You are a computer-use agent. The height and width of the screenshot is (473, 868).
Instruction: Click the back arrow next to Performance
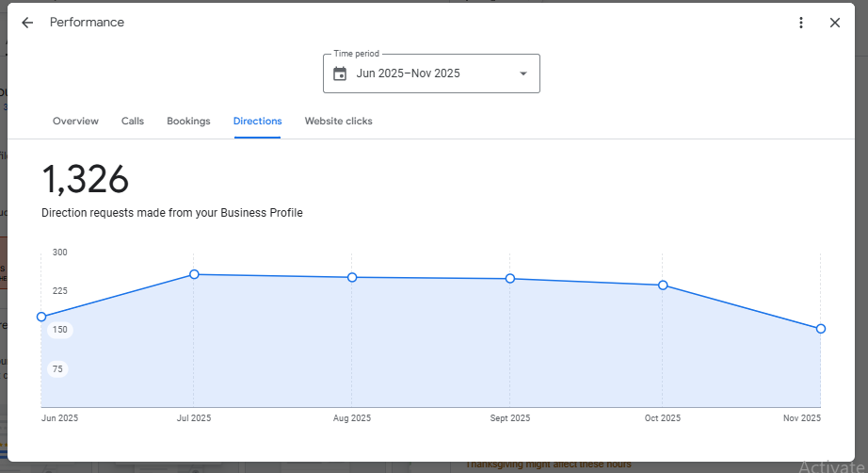[27, 23]
